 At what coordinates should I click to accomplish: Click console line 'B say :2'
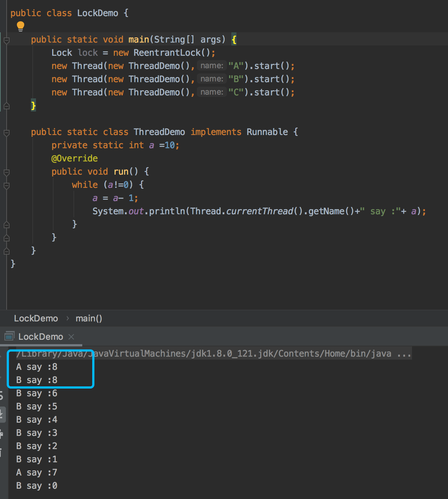pos(37,446)
